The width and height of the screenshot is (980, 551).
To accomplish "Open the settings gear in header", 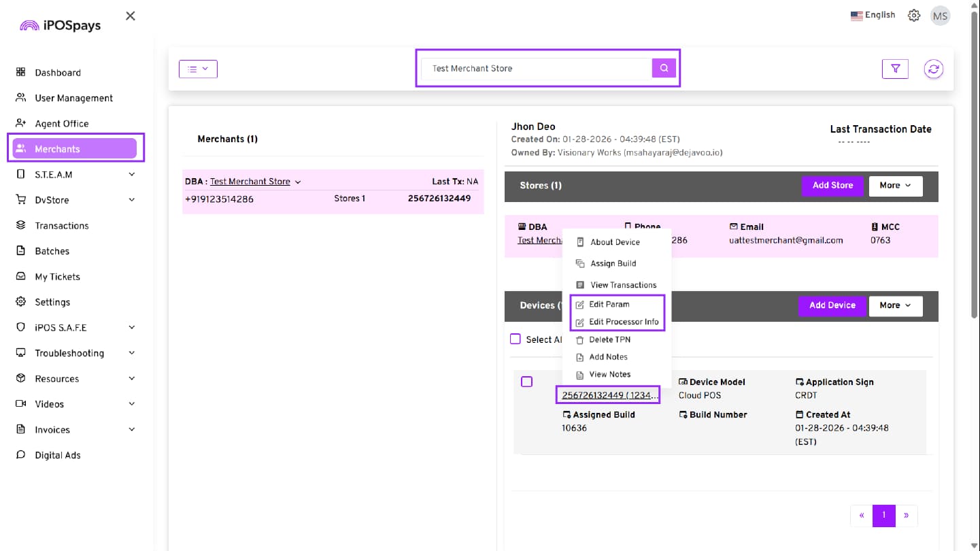I will [x=914, y=16].
